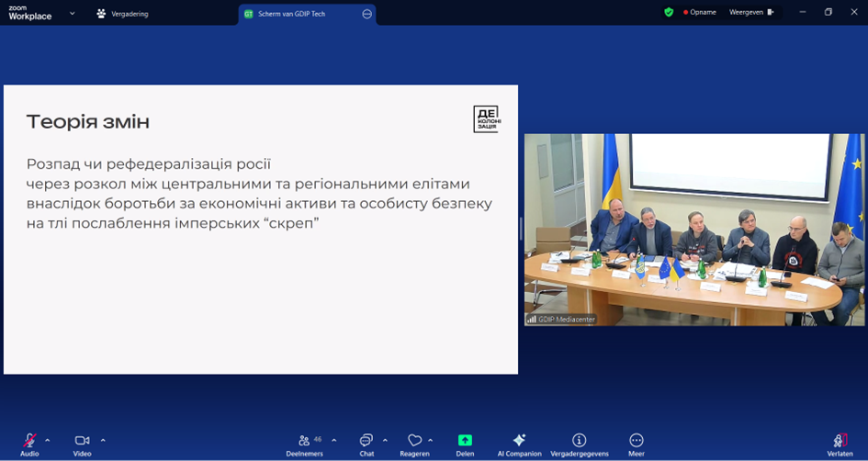Switch to the Vergadering tab
Screen dimensions: 868x461
pos(122,14)
